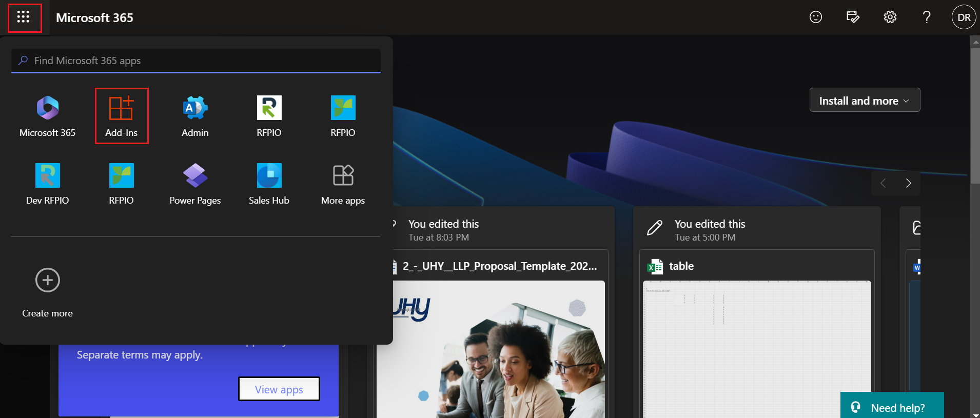Image resolution: width=980 pixels, height=418 pixels.
Task: Click Find Microsoft 365 apps search field
Action: point(196,61)
